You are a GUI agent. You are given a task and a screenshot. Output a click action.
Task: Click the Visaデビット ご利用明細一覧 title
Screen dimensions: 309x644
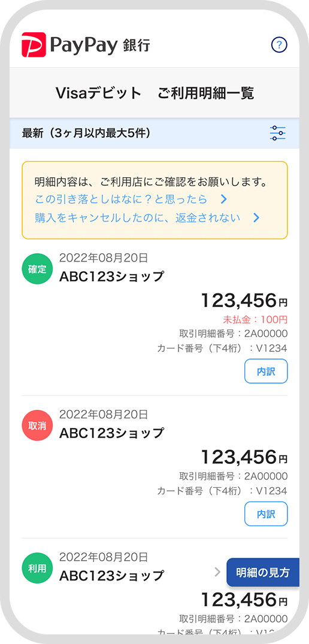[x=154, y=93]
